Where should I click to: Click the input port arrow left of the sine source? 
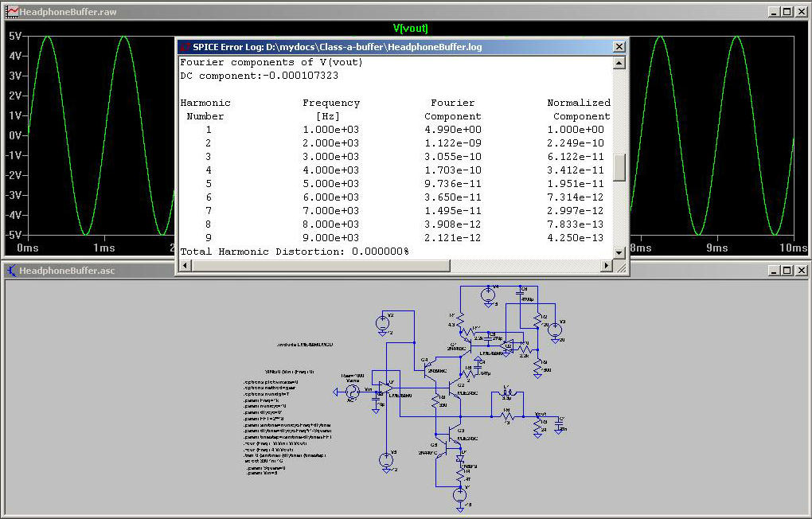337,392
